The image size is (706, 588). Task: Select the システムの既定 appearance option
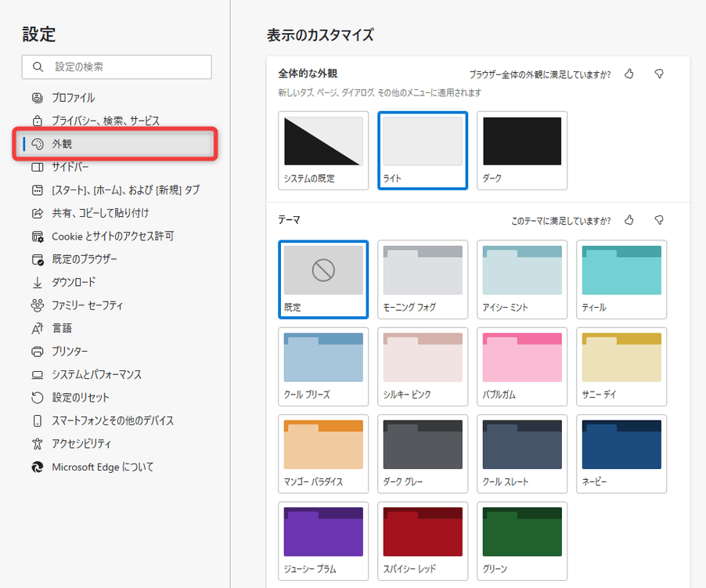point(323,150)
